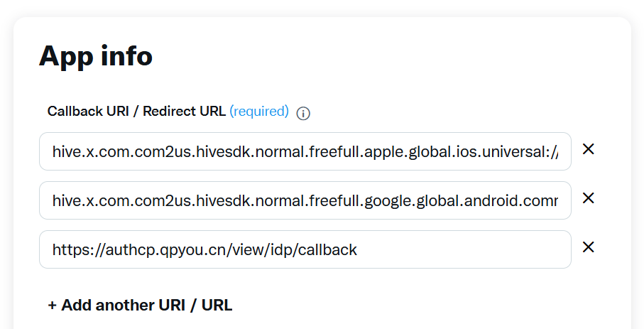Viewport: 644px width, 329px height.
Task: Place cursor on 'google' in second URI
Action: click(385, 200)
